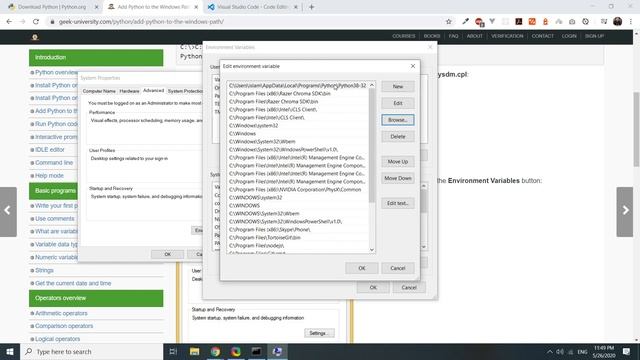Open the Help mode sidebar link
Screen dimensions: 640x360
(x=49, y=176)
